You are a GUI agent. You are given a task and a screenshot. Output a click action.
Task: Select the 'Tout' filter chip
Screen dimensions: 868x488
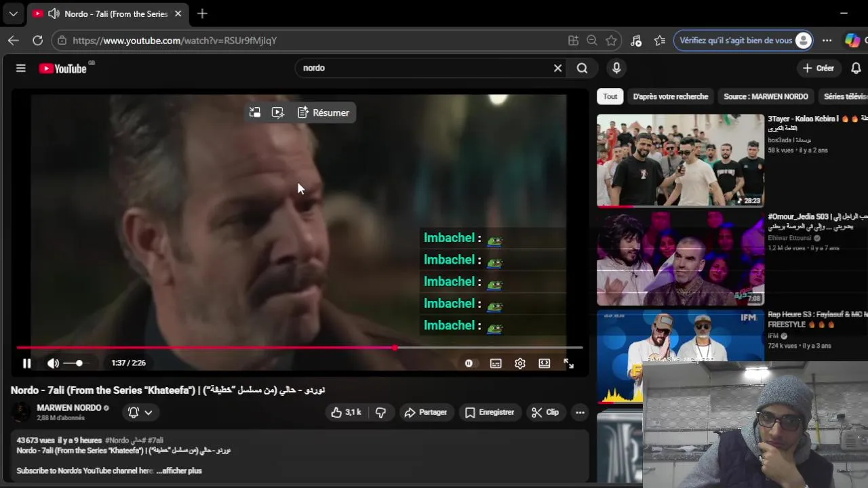point(610,96)
